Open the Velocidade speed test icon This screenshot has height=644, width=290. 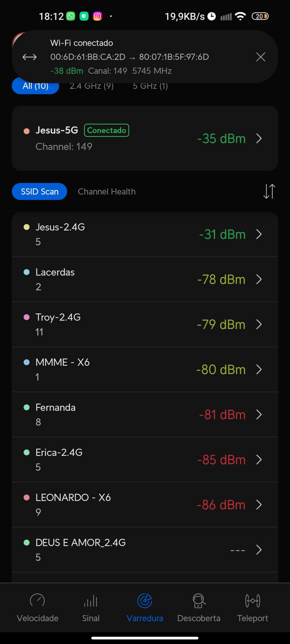point(37,601)
